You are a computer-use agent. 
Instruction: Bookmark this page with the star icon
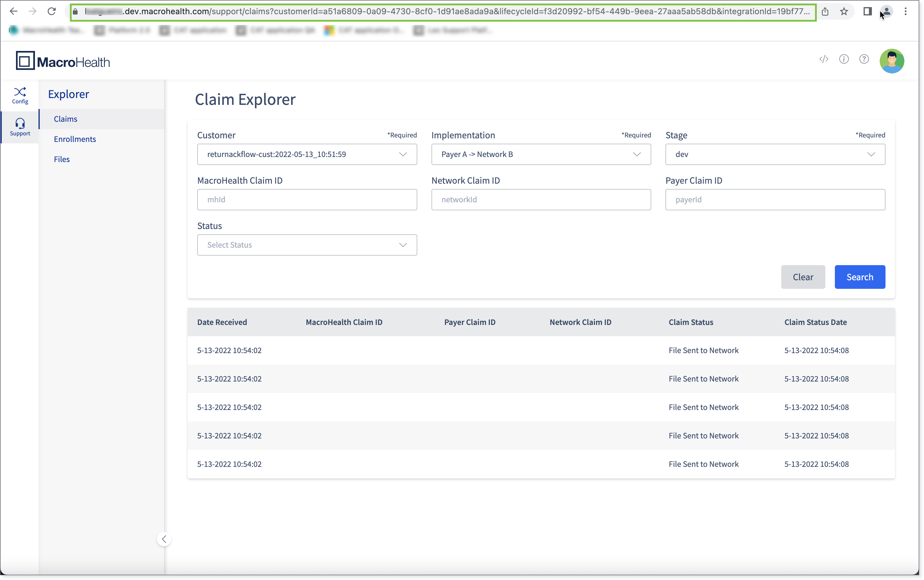[844, 12]
